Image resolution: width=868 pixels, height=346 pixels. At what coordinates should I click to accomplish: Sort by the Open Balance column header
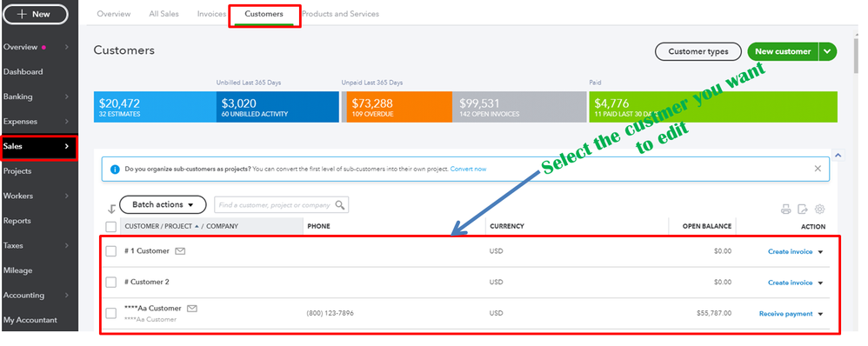[706, 226]
